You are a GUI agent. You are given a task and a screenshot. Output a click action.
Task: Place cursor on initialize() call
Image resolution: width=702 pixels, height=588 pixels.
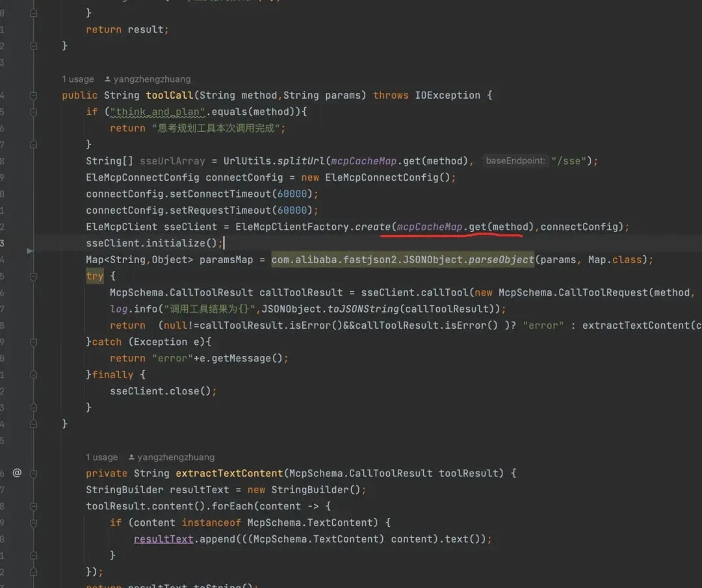[x=181, y=244]
